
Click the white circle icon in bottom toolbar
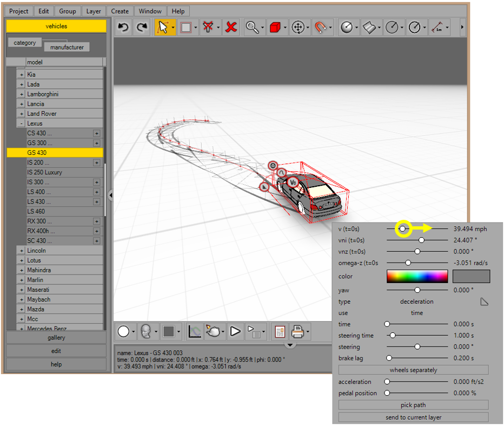[123, 331]
